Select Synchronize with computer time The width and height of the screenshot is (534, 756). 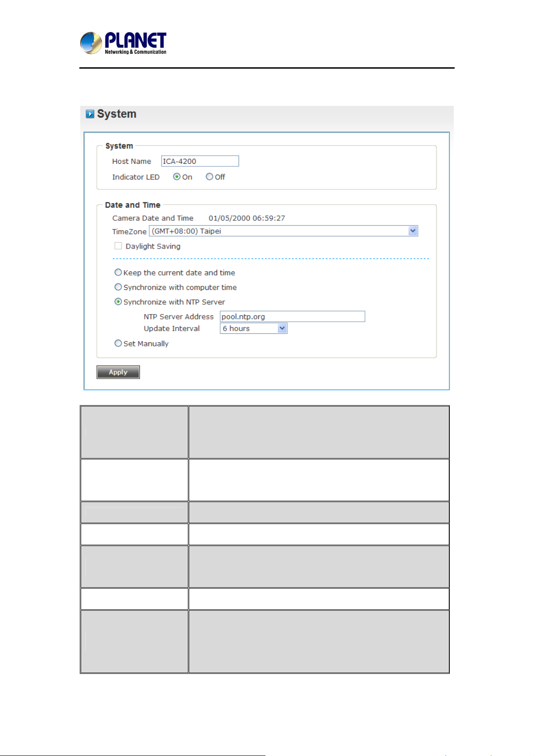pyautogui.click(x=118, y=287)
